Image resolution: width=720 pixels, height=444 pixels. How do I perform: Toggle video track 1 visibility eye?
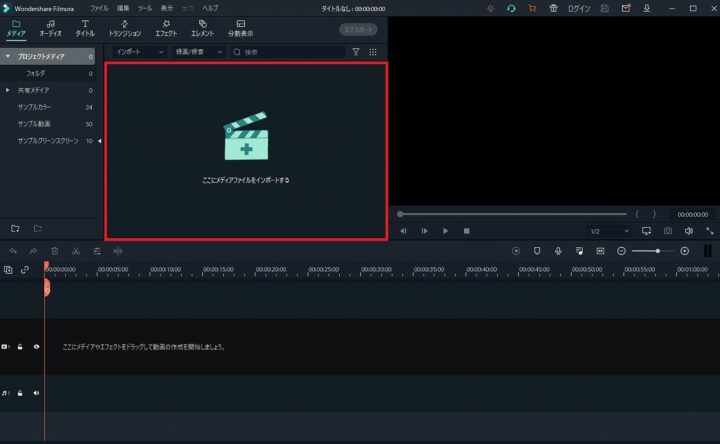[37, 347]
